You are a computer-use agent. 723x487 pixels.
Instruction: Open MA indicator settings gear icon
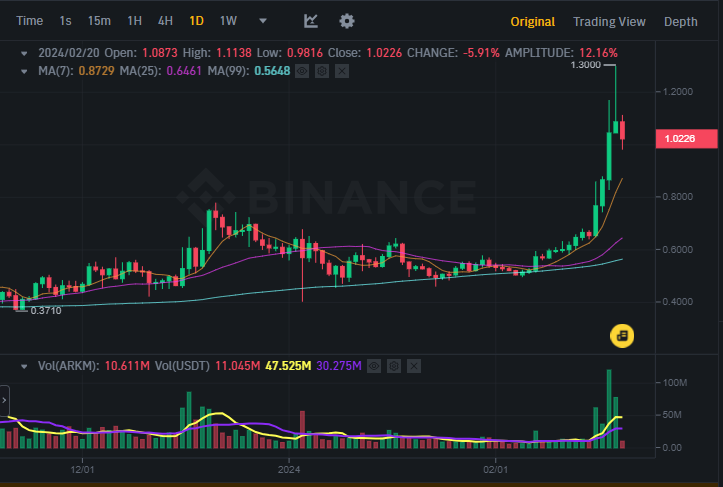coord(322,71)
